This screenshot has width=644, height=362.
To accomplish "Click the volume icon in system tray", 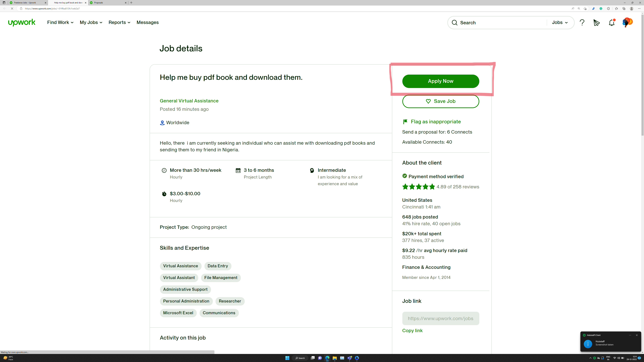I will (619, 358).
